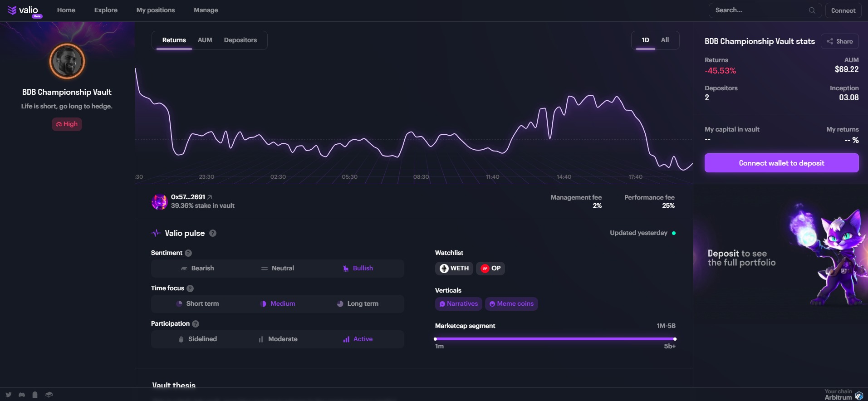Click the right handle of Marketcap slider
Viewport: 868px width, 401px height.
[x=675, y=339]
